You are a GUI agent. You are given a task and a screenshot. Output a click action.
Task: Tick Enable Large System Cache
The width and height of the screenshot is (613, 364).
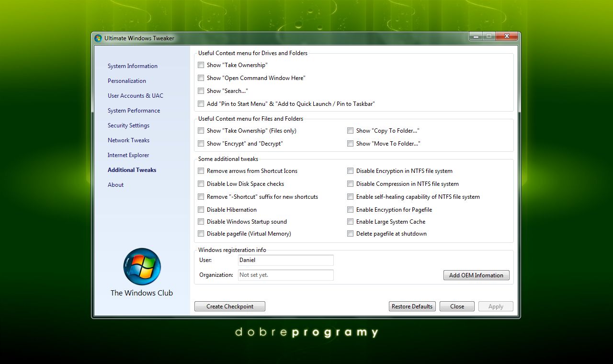[351, 222]
